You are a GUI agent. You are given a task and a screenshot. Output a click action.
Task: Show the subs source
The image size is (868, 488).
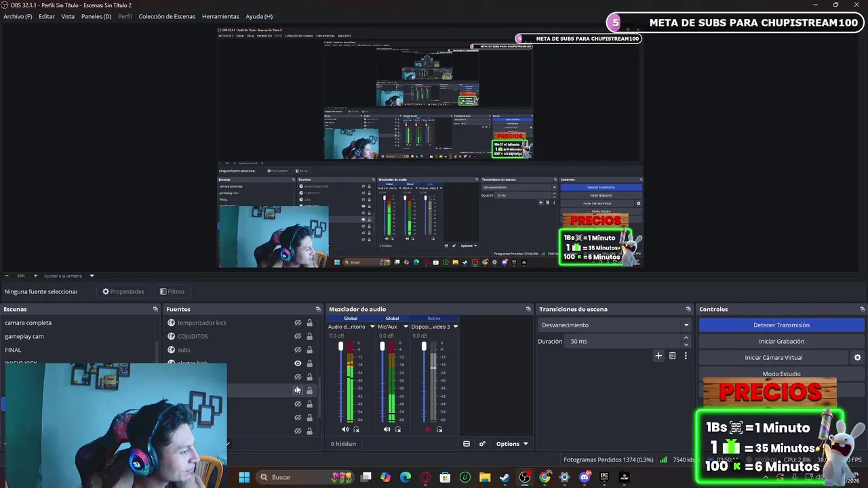[298, 350]
